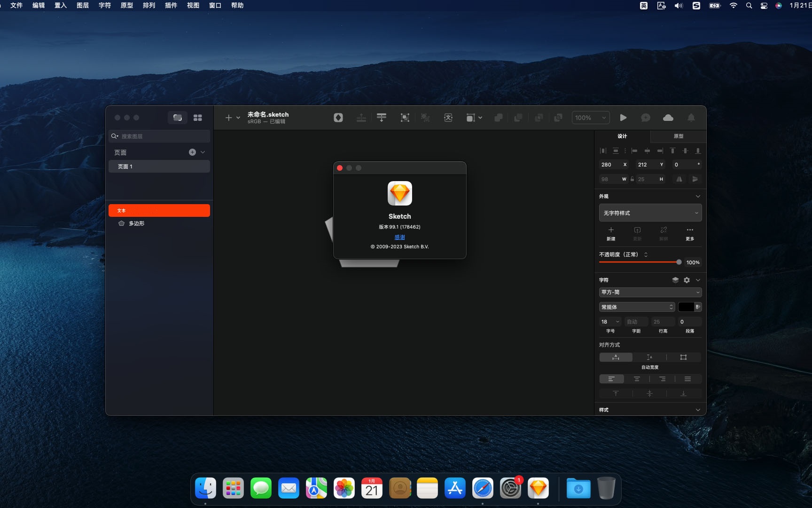Select center text alignment
This screenshot has height=508, width=812.
pos(637,379)
